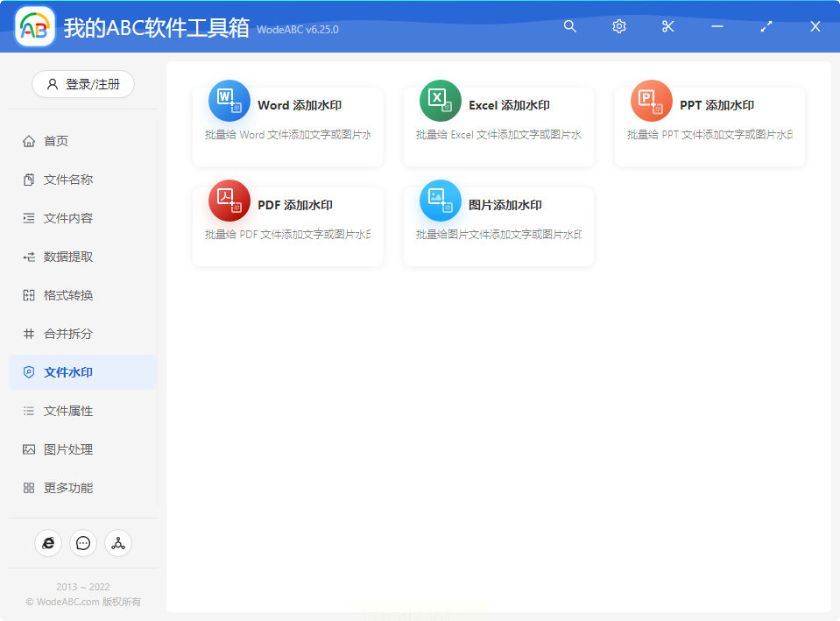Click the PPT 添加水印 title

(x=716, y=106)
